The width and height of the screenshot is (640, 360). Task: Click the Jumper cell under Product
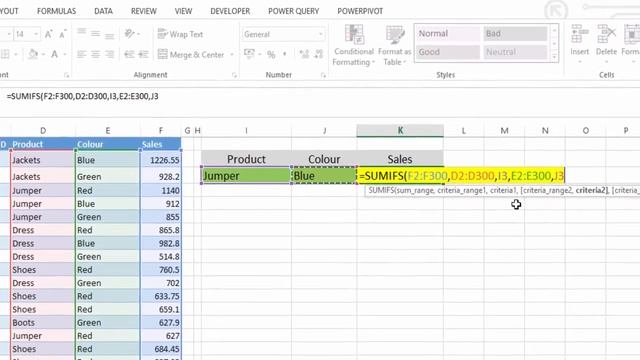click(x=246, y=176)
